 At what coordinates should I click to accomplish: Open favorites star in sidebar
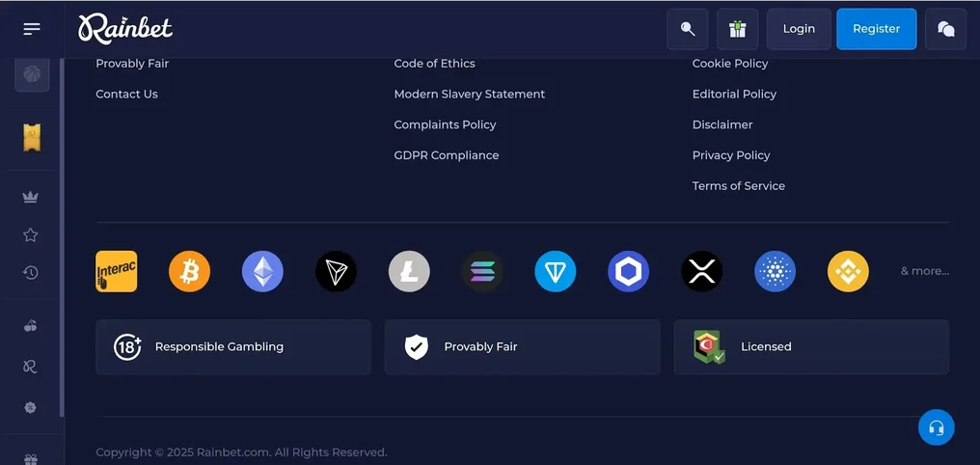click(x=31, y=234)
